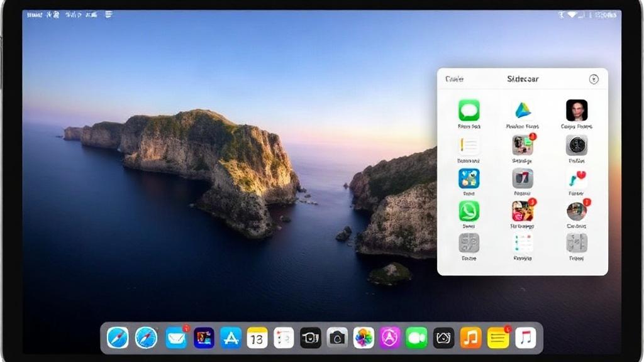644x362 pixels.
Task: Start FaceTime from the green dock icon
Action: tap(416, 337)
